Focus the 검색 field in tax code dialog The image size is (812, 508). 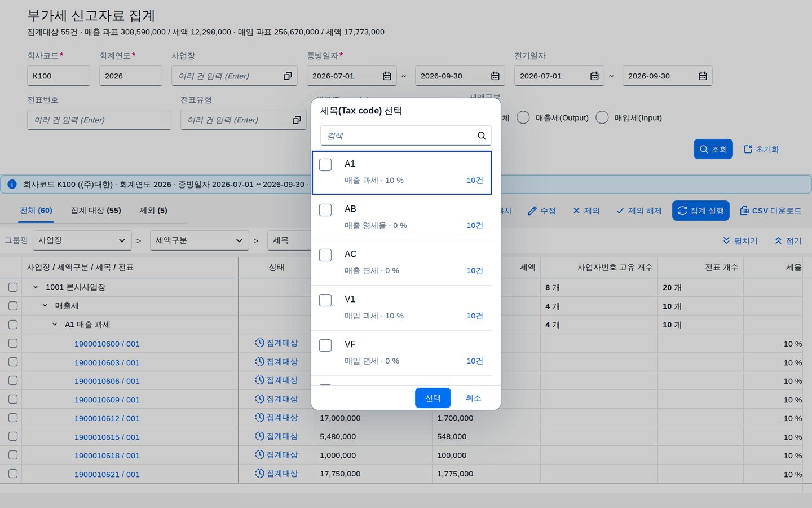tap(406, 135)
